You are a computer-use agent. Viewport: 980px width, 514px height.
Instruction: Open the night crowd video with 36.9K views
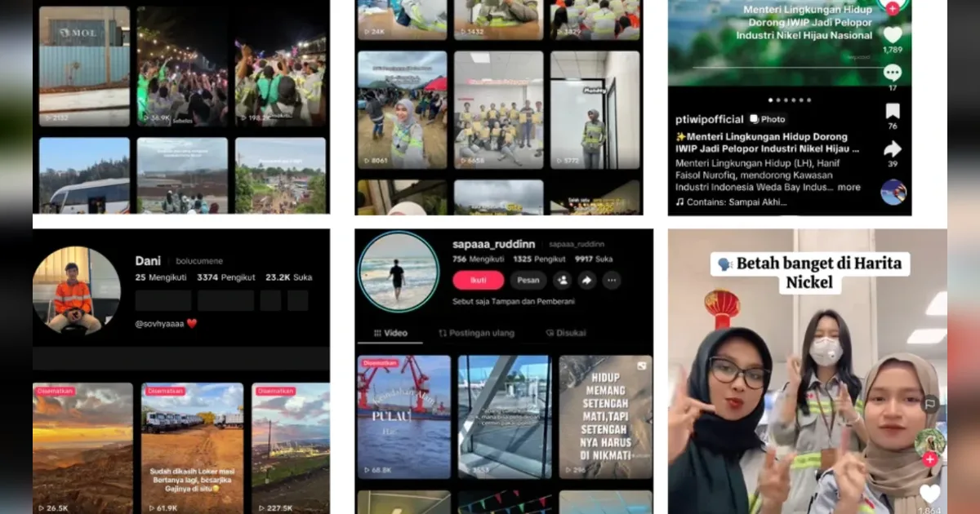[x=182, y=66]
